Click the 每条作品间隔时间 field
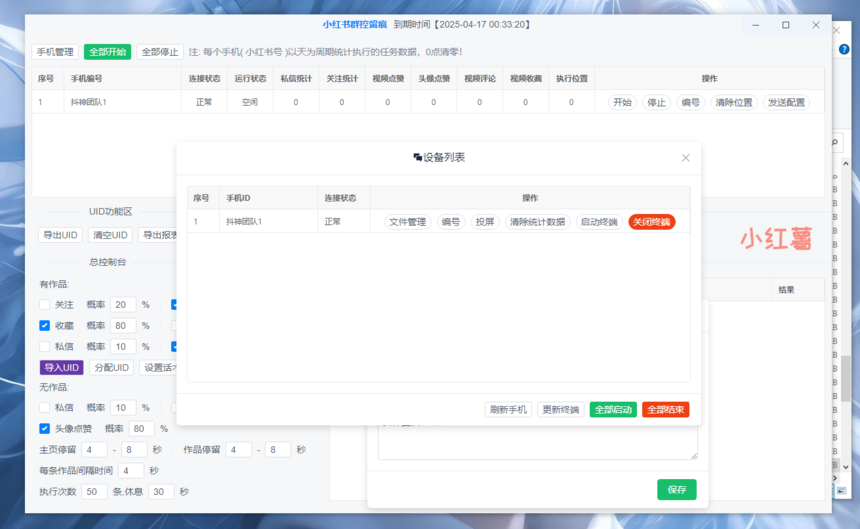The height and width of the screenshot is (529, 860). (x=131, y=470)
